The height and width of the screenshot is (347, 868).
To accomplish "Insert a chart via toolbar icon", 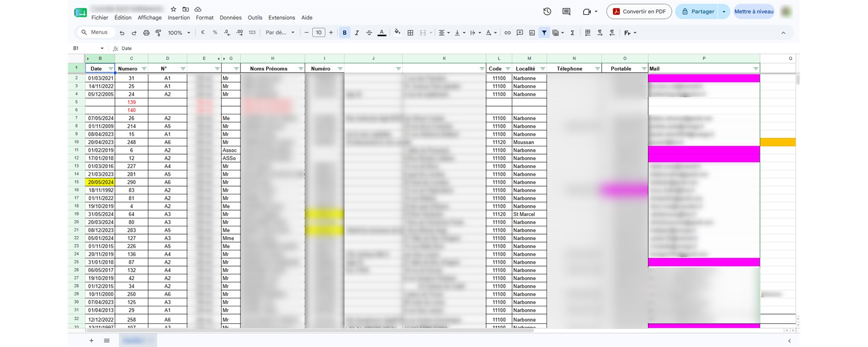I will [x=532, y=33].
